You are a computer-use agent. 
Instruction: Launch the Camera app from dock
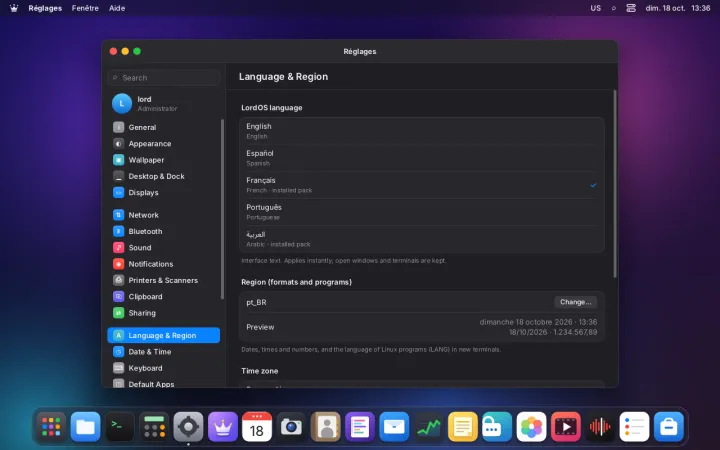(x=291, y=427)
